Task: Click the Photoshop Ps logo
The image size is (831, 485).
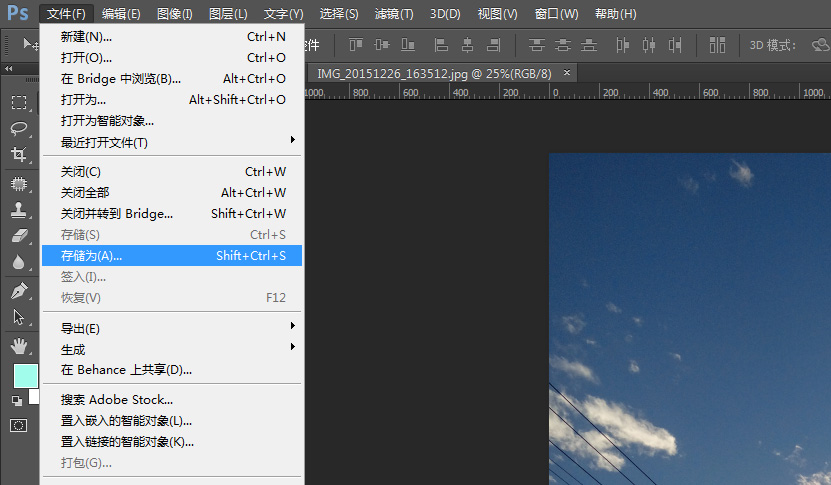Action: 17,12
